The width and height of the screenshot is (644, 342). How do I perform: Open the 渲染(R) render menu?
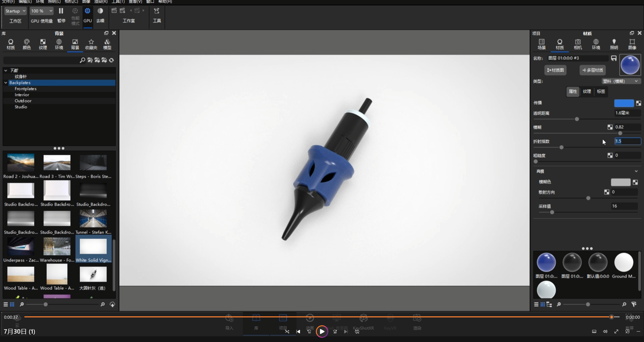[x=101, y=2]
